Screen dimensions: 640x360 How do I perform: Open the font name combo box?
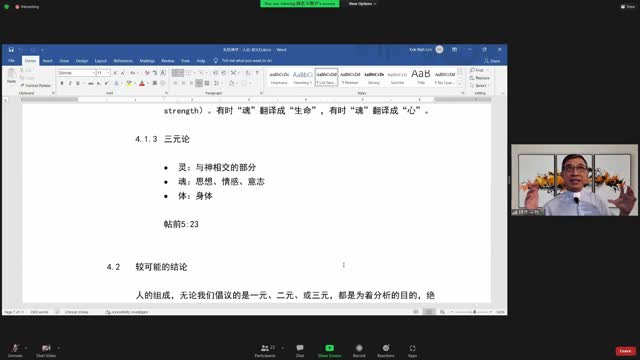point(76,73)
